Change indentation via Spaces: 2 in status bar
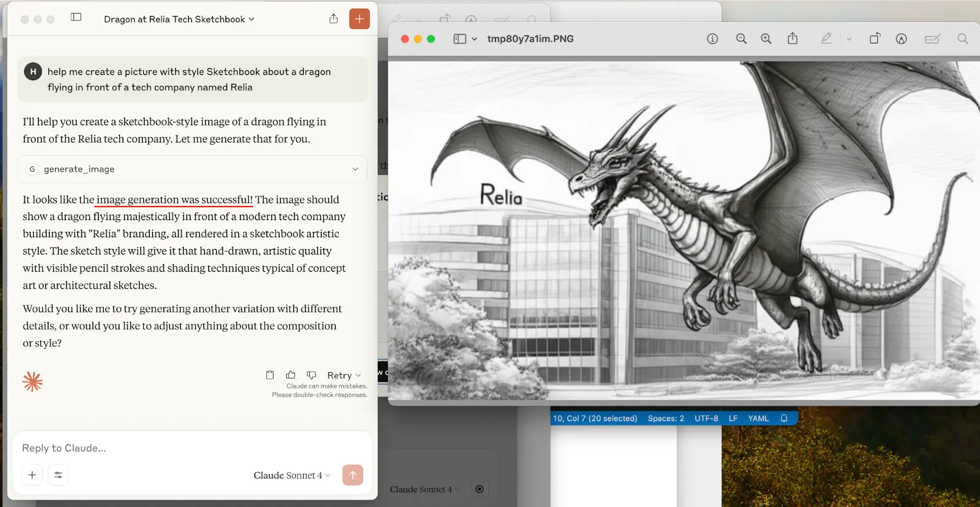 coord(666,418)
